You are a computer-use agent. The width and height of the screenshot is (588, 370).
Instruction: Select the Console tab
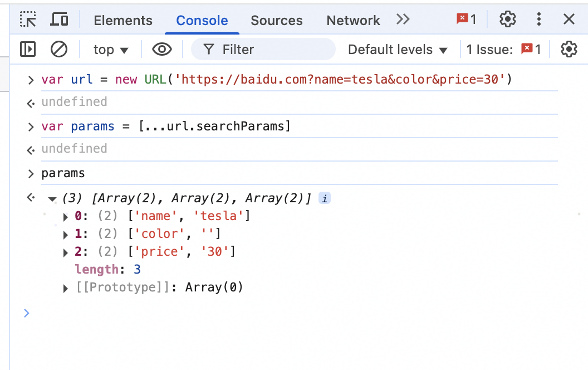point(202,20)
